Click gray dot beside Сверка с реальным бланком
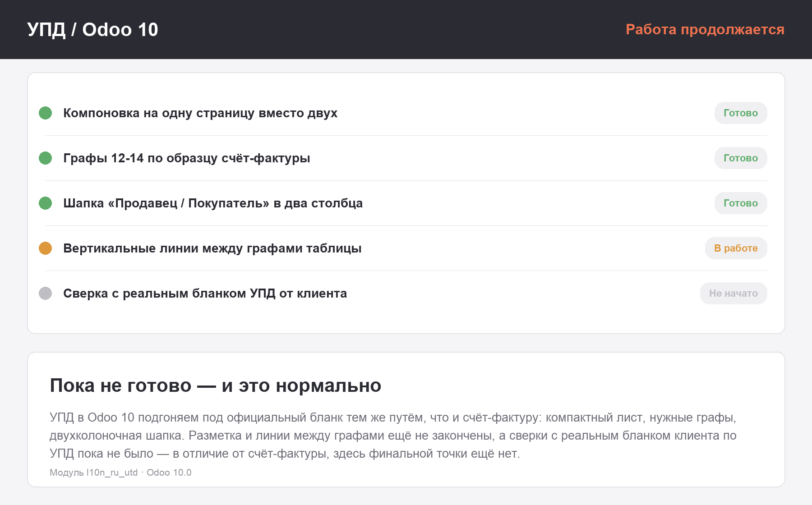The image size is (812, 505). point(45,293)
